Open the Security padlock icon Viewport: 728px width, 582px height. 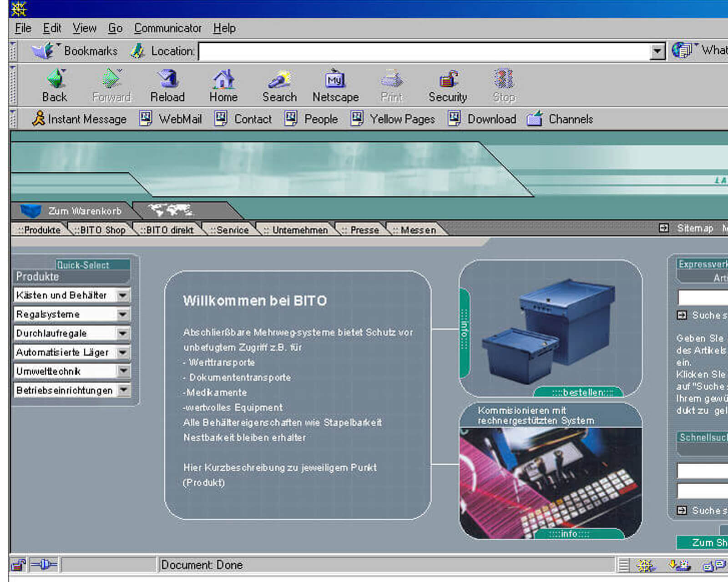(448, 80)
